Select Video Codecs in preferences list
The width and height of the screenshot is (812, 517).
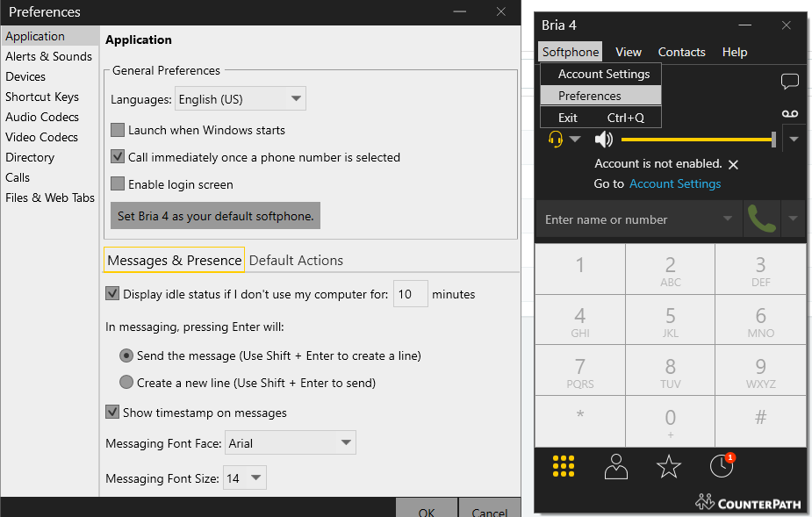point(41,137)
